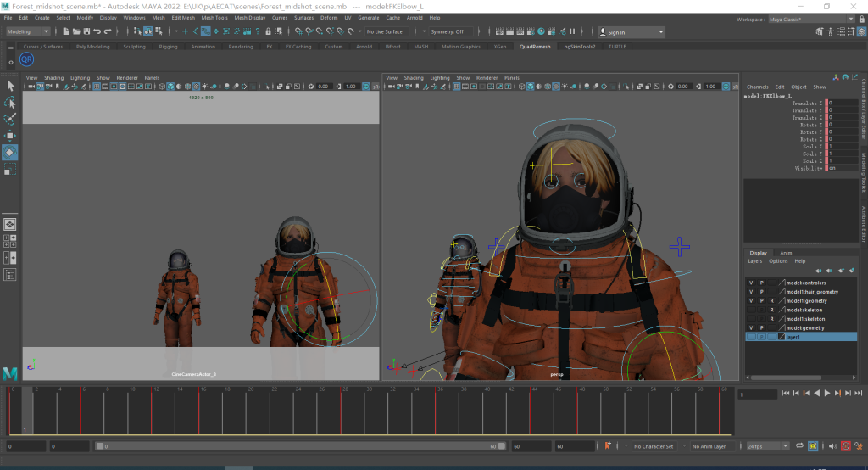Click the pause IPR render icon

[572, 31]
